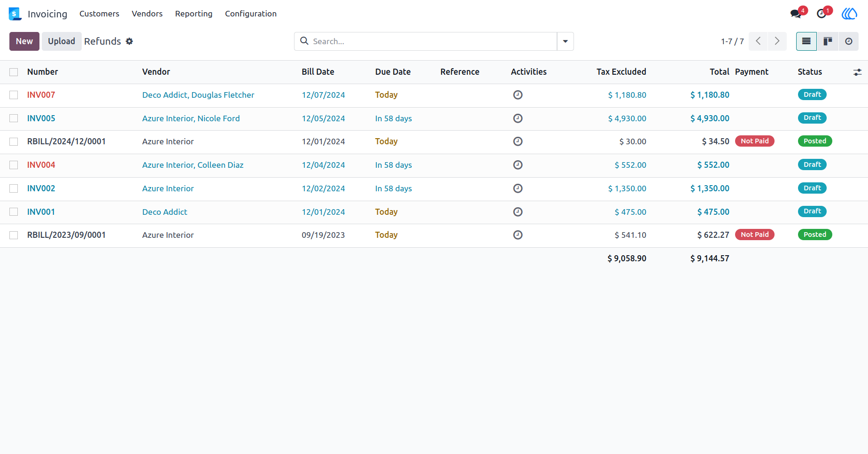Open the Vendors menu
The image size is (868, 454).
click(147, 14)
